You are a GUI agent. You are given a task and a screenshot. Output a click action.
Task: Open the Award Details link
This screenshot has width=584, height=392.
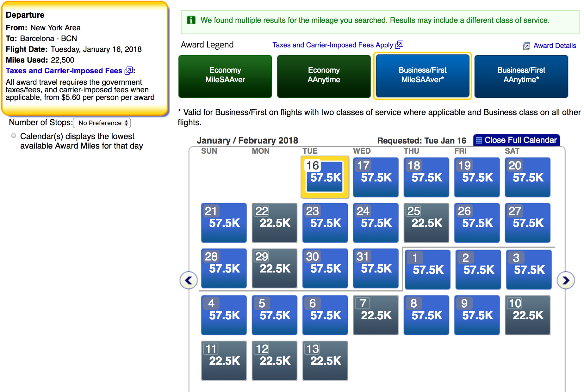click(555, 46)
